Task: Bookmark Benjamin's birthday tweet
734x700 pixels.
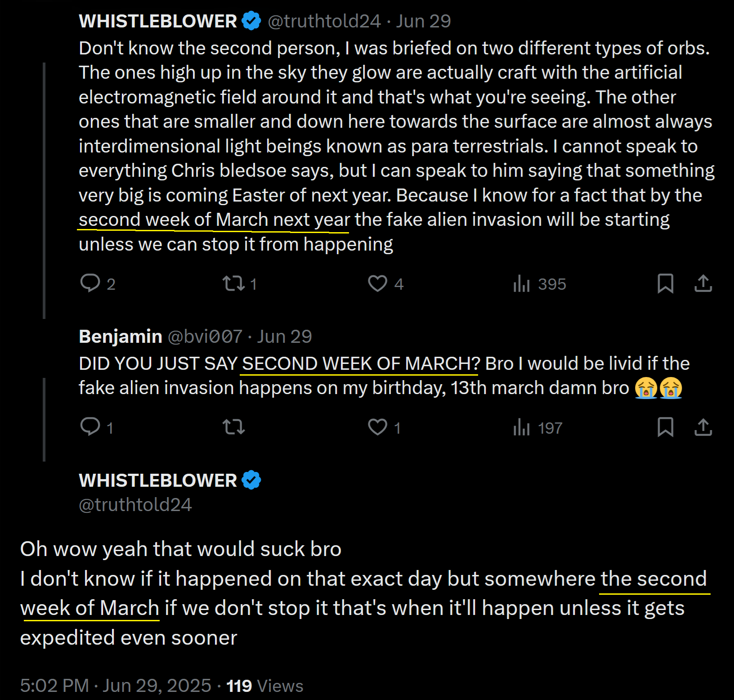Action: 665,427
